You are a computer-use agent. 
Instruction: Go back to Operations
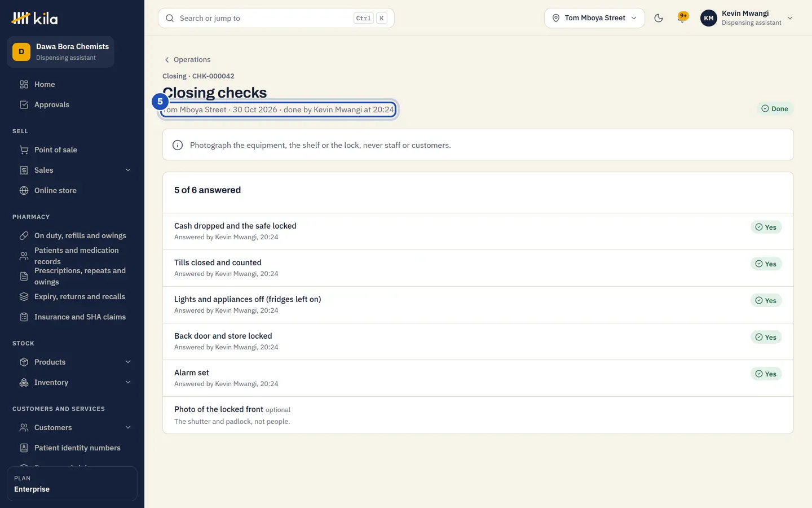pos(187,59)
